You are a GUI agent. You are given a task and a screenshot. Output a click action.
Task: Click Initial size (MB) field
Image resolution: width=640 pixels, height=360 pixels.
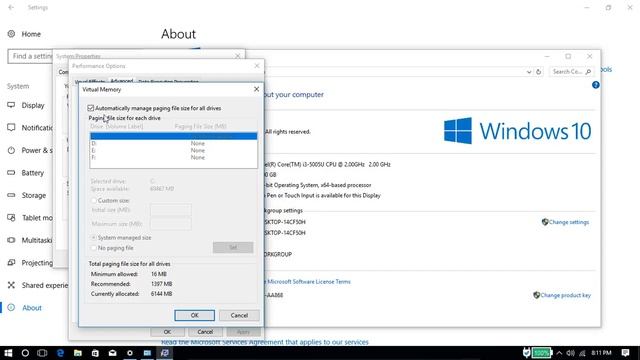pyautogui.click(x=171, y=210)
